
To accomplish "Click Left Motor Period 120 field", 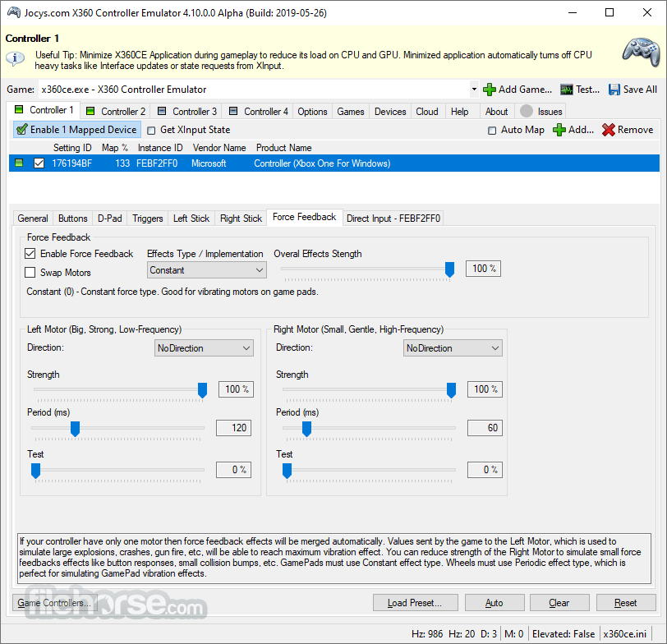I will [233, 428].
